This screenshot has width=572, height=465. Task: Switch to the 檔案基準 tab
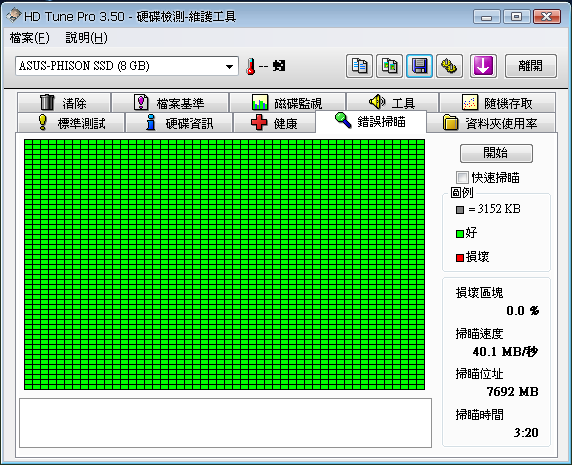170,102
